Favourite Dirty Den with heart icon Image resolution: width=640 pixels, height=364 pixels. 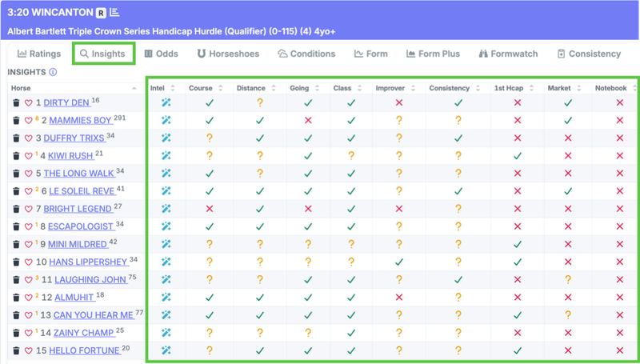click(x=29, y=103)
